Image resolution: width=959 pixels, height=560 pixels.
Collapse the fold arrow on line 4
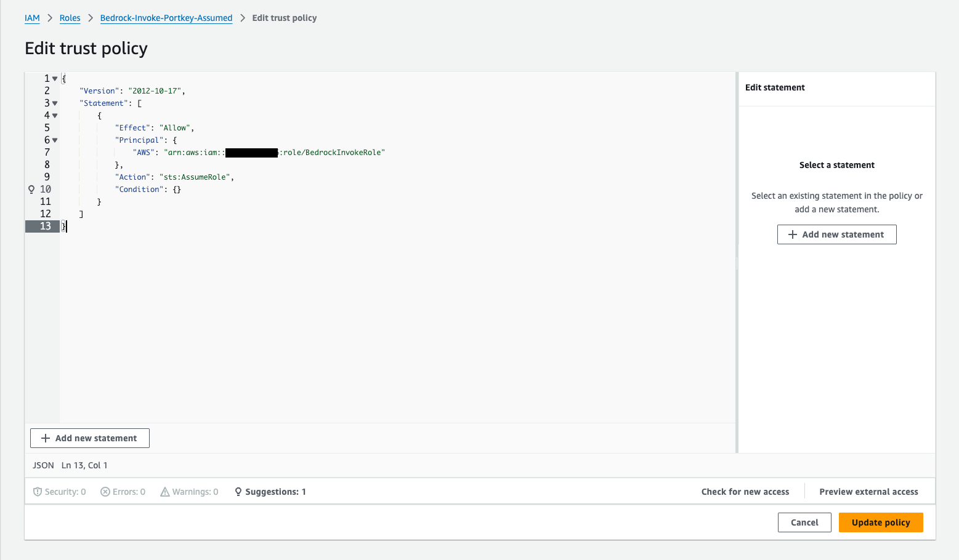pos(55,116)
